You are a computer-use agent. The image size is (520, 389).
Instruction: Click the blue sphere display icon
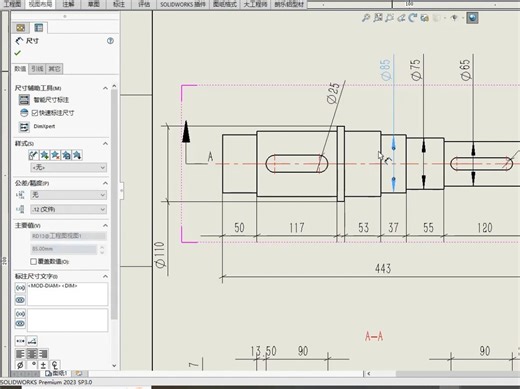472,17
